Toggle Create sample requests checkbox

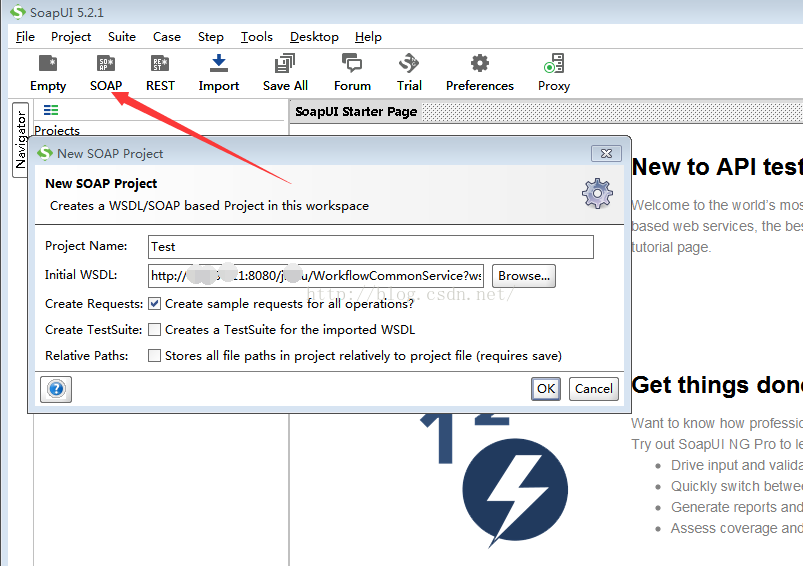pyautogui.click(x=154, y=304)
